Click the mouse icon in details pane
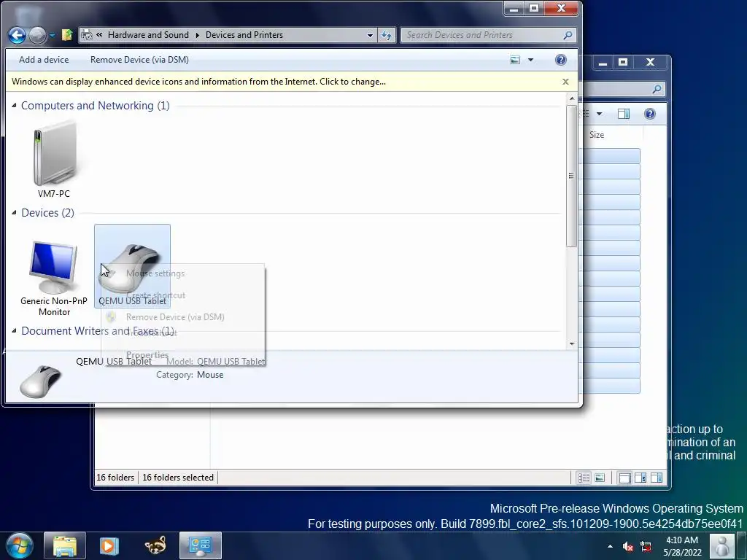Viewport: 747px width, 560px height. (41, 381)
